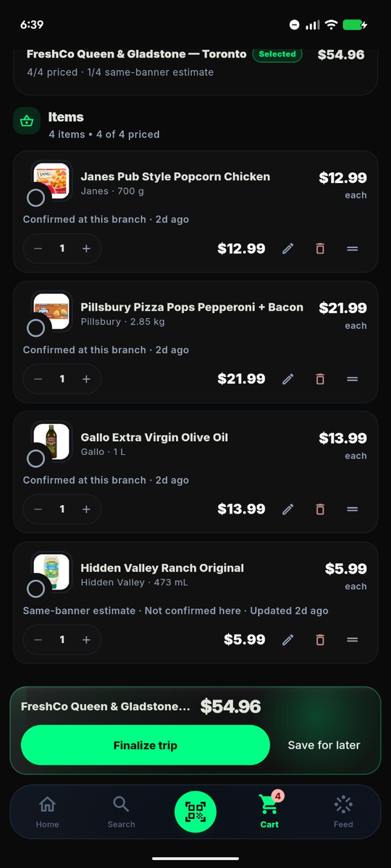
Task: Decrease quantity of Pillsbury Pizza Pops
Action: (x=38, y=379)
